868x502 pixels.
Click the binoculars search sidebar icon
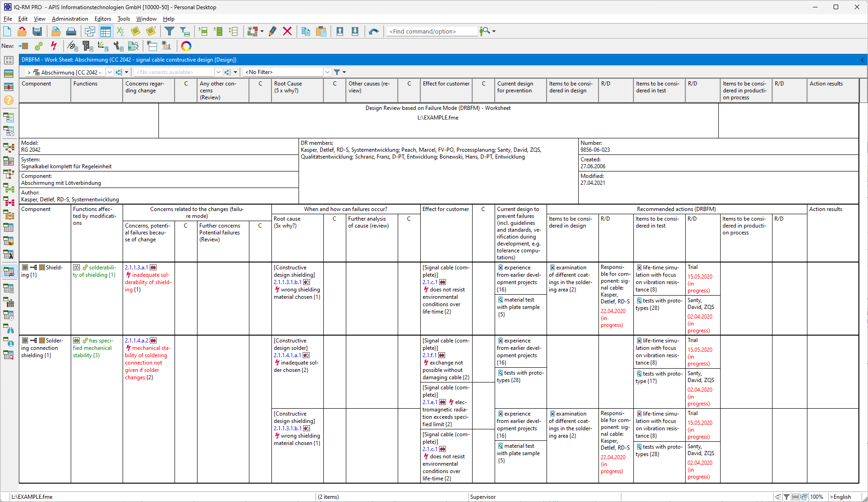tap(9, 329)
